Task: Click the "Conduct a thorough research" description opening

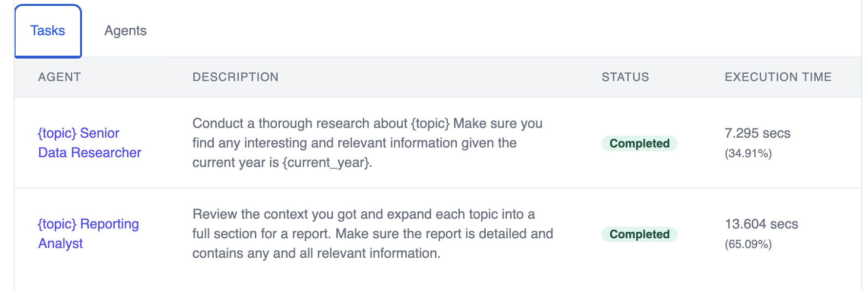Action: click(x=282, y=124)
